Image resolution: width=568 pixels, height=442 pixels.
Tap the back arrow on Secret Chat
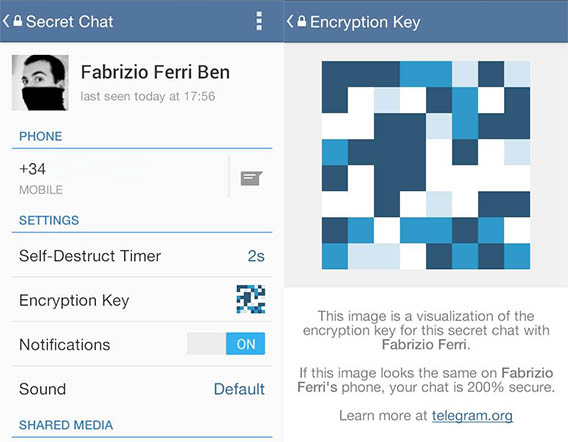(x=6, y=21)
